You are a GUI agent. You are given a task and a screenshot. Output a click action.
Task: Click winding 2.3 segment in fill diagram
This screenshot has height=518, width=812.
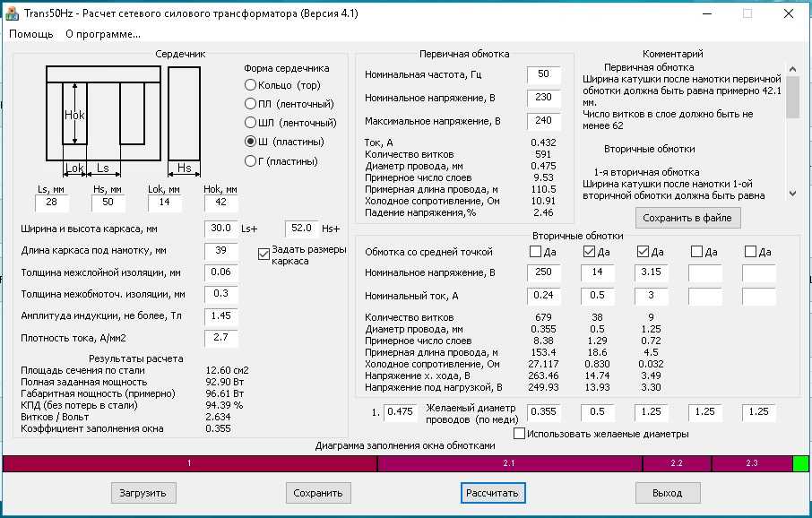click(752, 463)
